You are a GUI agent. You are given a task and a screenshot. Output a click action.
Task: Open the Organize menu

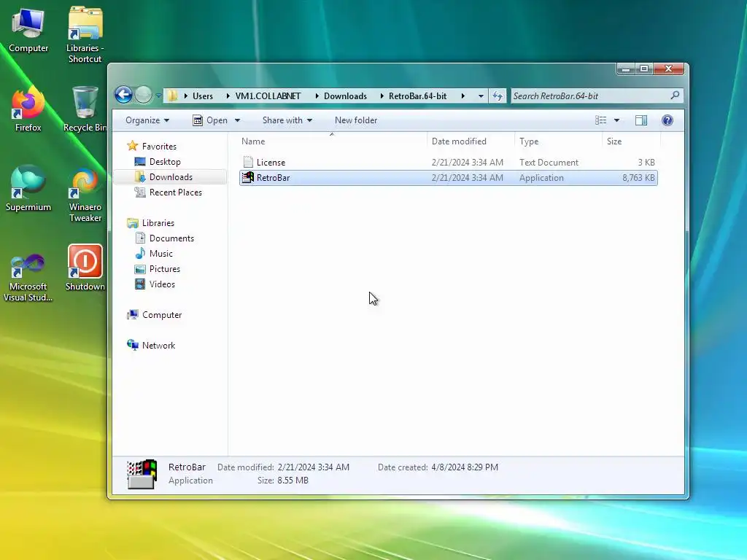[147, 120]
